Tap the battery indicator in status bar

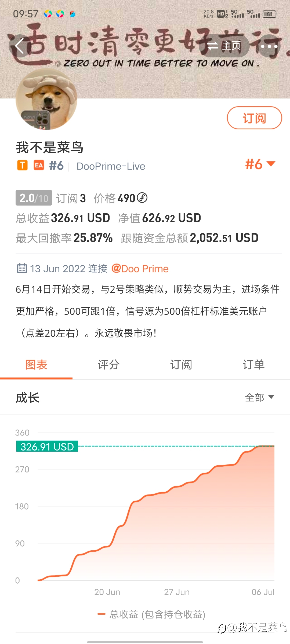[x=270, y=14]
